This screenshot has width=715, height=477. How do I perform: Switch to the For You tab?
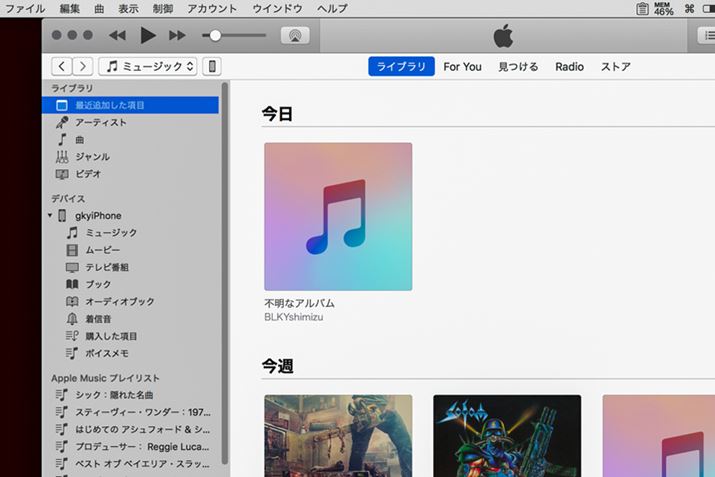click(462, 67)
